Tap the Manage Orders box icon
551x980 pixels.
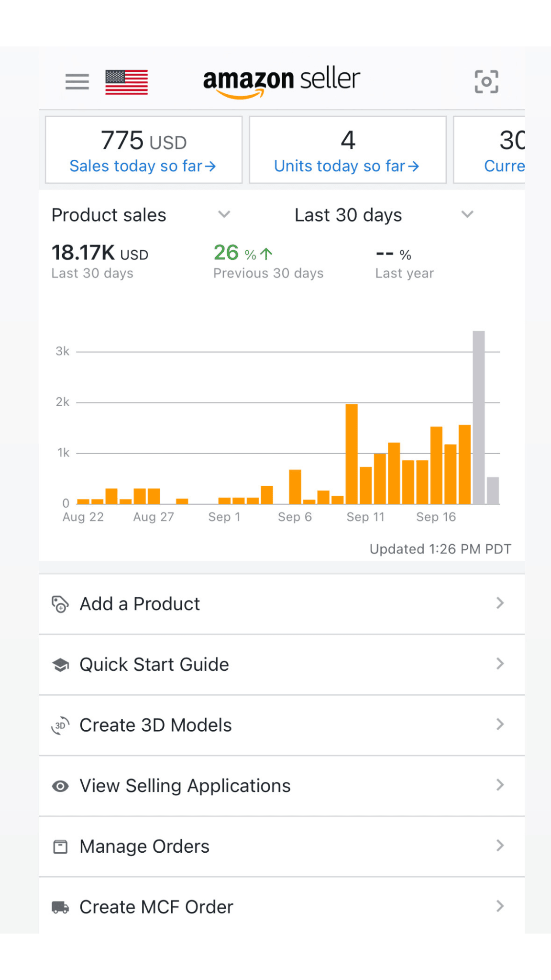pos(60,846)
